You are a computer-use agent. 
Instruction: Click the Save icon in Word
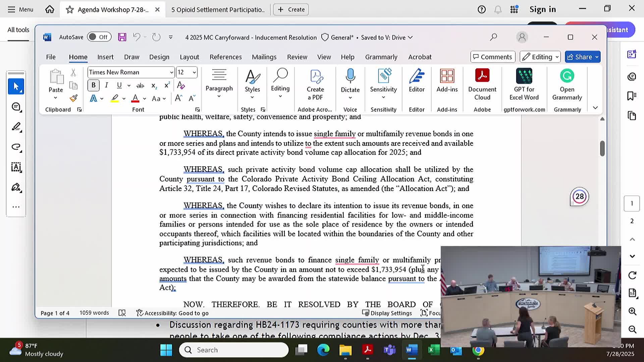click(x=122, y=37)
